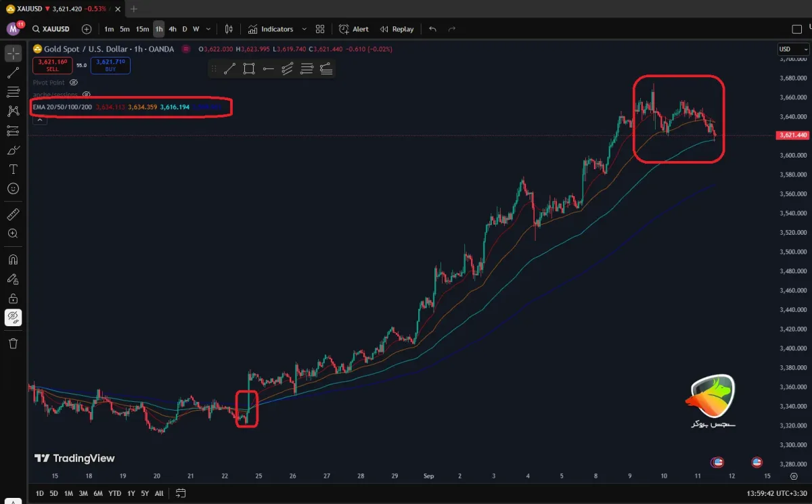Expand the time interval dropdown chevron
Viewport: 812px width, 504px height.
(208, 29)
